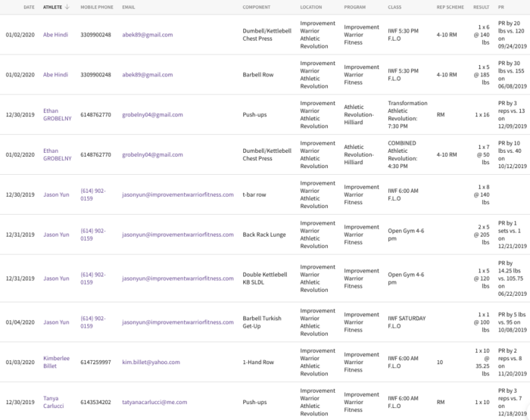Select result '2 x 5 @ 205 lbs'
Image resolution: width=530 pixels, height=420 pixels.
(482, 235)
